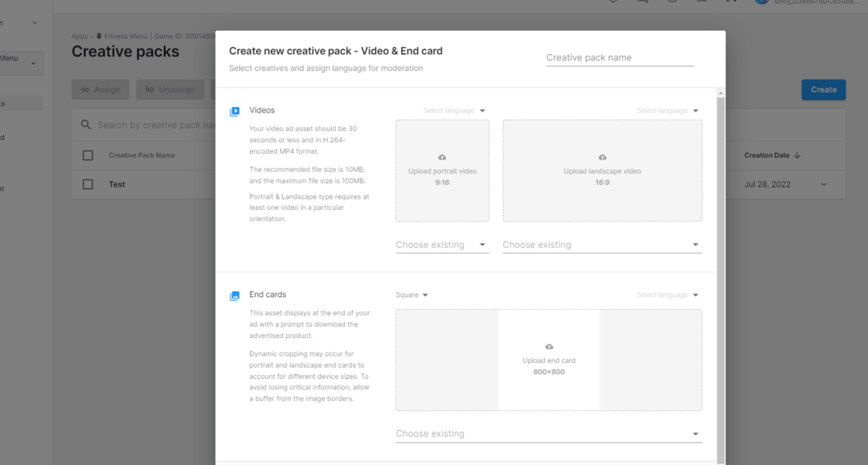
Task: Click the Creative Pack Name column header
Action: tap(141, 156)
